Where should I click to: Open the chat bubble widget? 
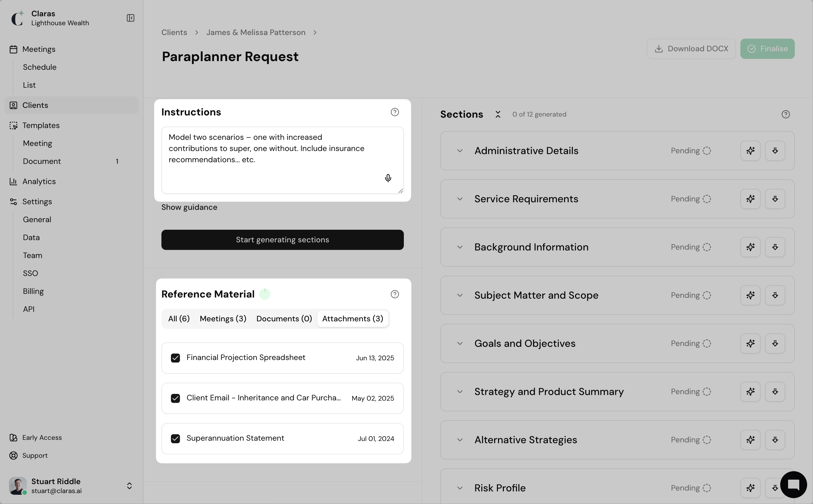[x=793, y=484]
